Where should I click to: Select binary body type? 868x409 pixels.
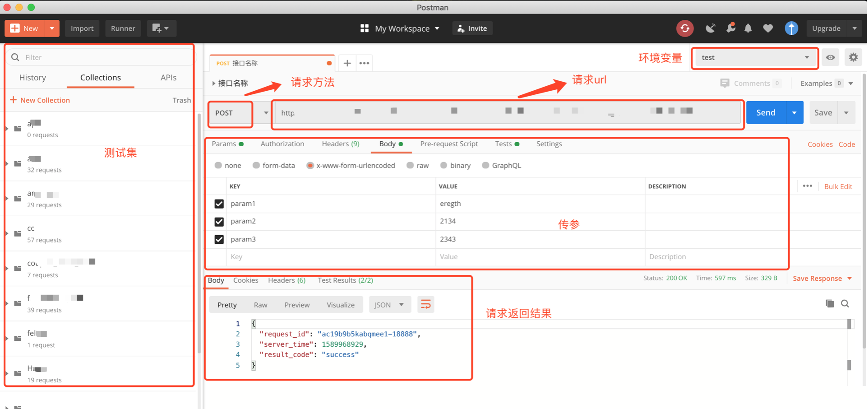click(444, 165)
